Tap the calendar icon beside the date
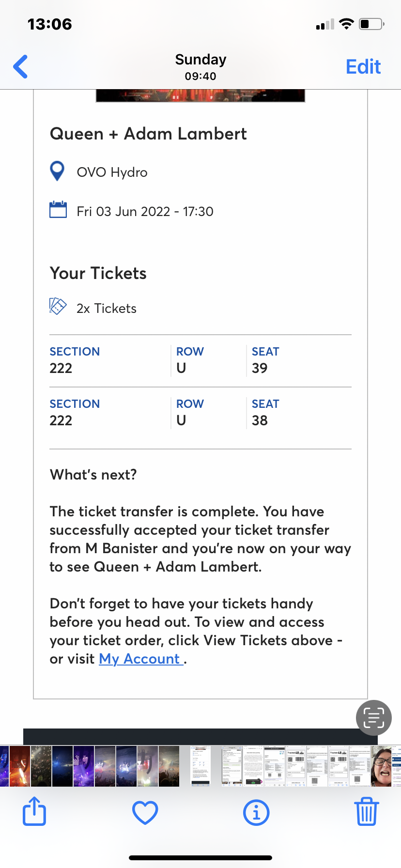 [58, 210]
